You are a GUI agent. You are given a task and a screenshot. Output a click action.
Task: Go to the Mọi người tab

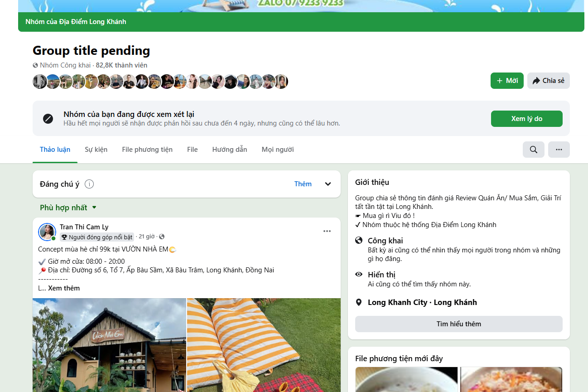pos(278,150)
